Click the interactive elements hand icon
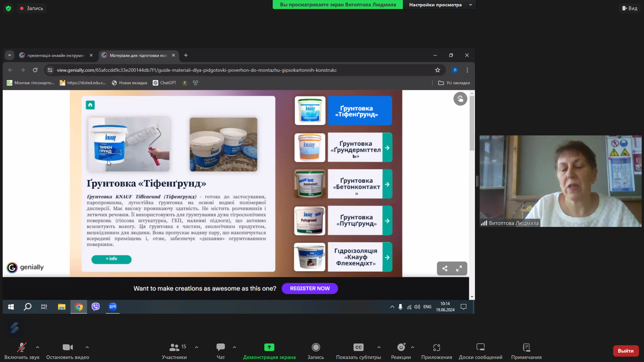 [460, 99]
